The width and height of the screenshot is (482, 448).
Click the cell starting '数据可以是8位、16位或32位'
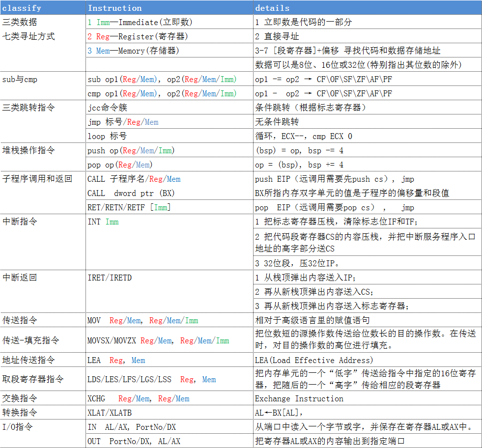(x=368, y=64)
